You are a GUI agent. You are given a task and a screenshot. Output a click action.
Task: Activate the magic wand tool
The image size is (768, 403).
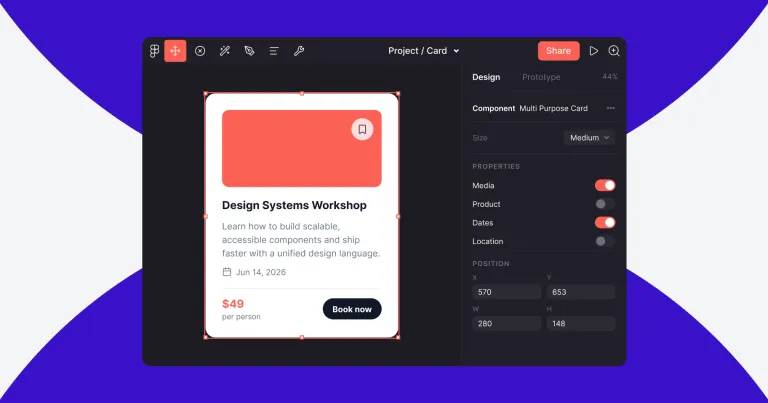click(x=225, y=51)
